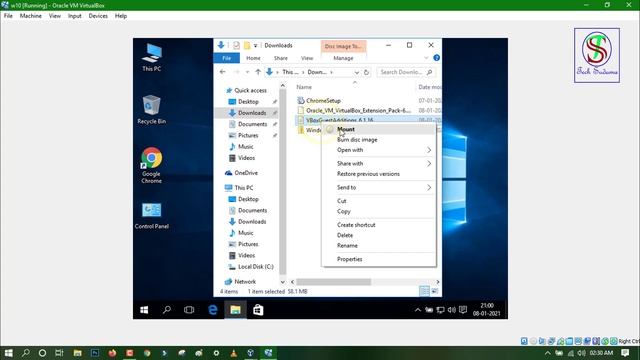Open recent locations dropdown arrow
The width and height of the screenshot is (640, 360).
coord(247,72)
